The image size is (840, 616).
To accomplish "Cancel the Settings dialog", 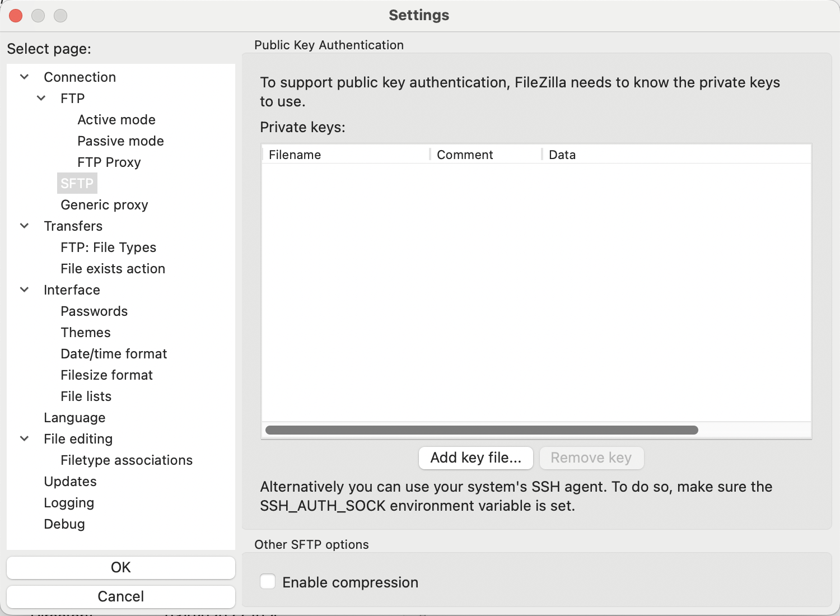I will click(120, 596).
